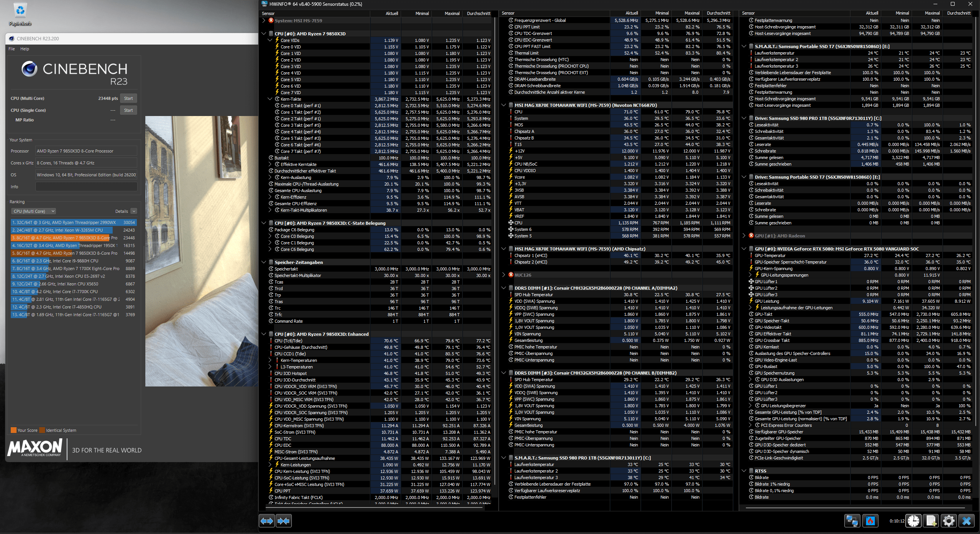Expand the disabled NUC126 sensor group

[x=504, y=275]
